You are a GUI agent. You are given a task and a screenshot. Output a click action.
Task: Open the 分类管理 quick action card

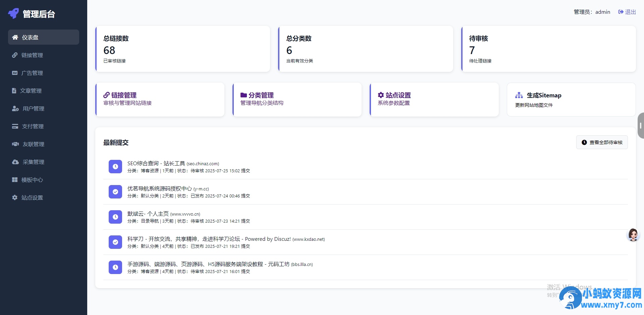pos(297,100)
